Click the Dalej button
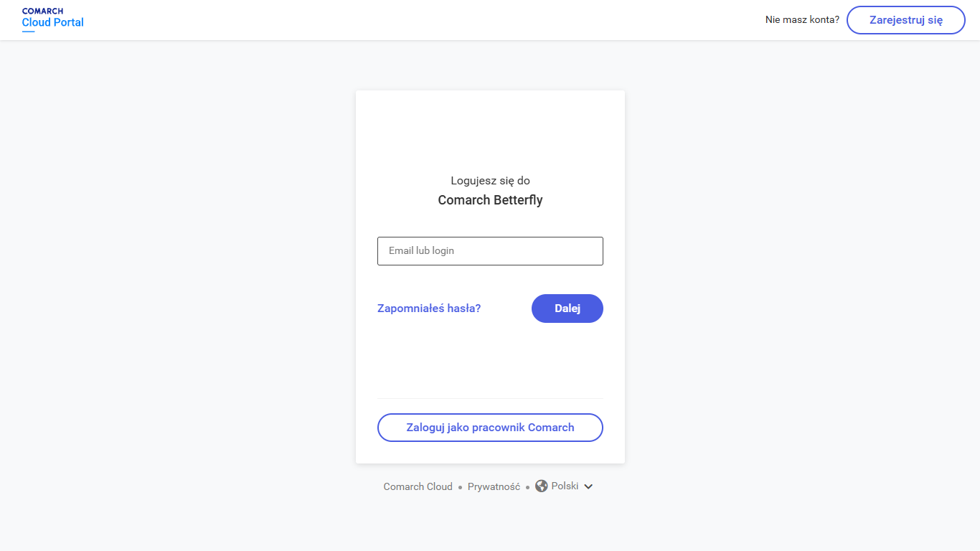 [x=567, y=309]
